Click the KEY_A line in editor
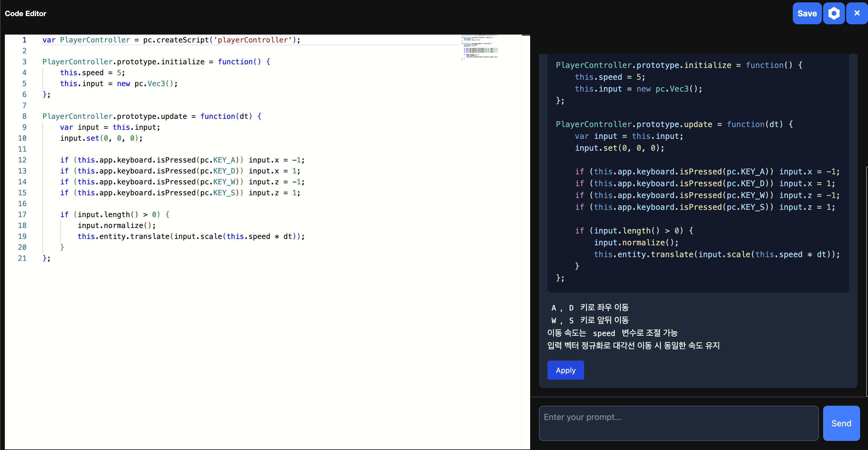Screen dimensions: 868x450 point(182,160)
